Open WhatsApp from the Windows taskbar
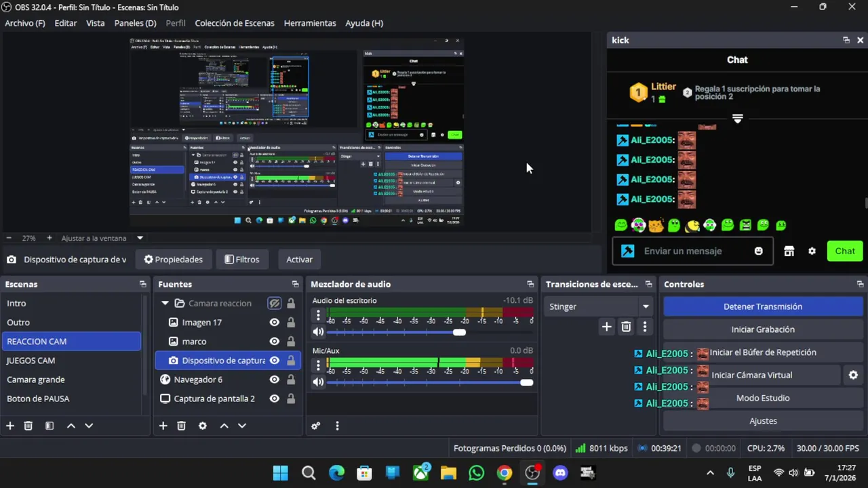Viewport: 868px width, 488px height. tap(477, 473)
